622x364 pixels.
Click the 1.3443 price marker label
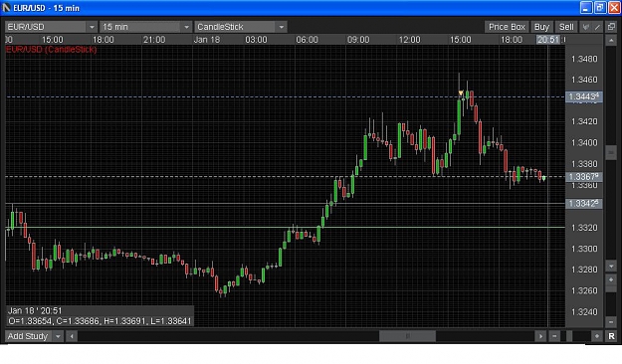click(583, 96)
